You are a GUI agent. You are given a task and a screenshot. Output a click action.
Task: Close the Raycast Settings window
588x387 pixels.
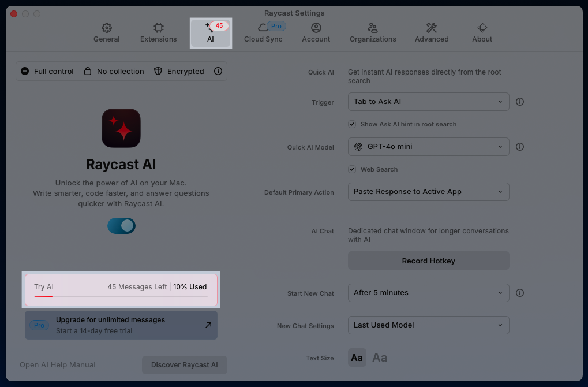point(14,14)
